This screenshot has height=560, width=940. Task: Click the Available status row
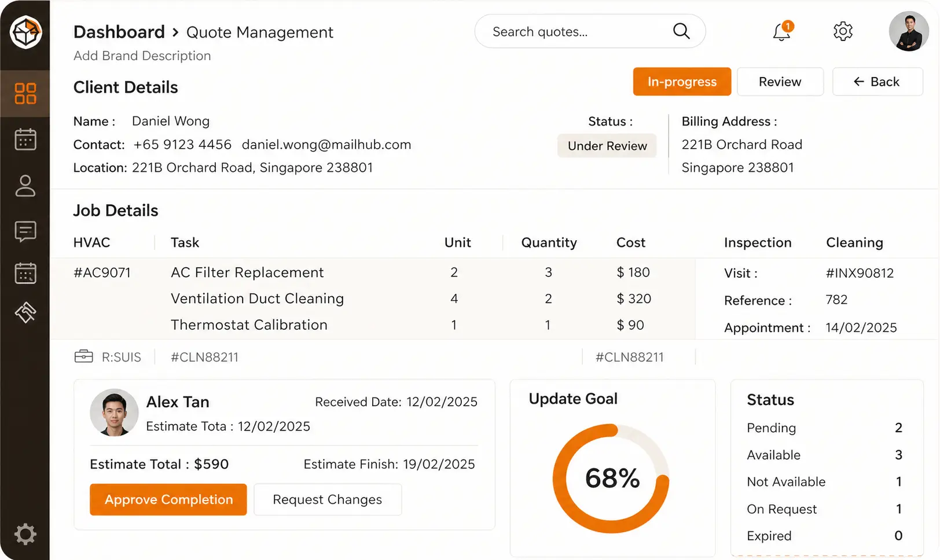825,455
